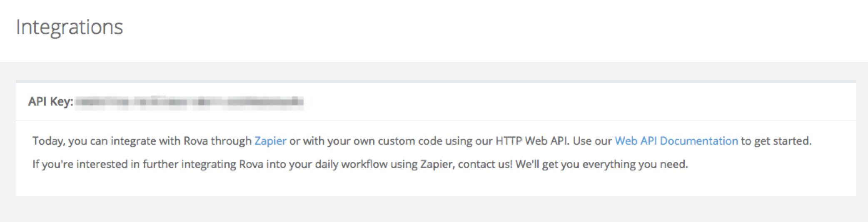Open the Zapier link
The width and height of the screenshot is (868, 222).
270,141
